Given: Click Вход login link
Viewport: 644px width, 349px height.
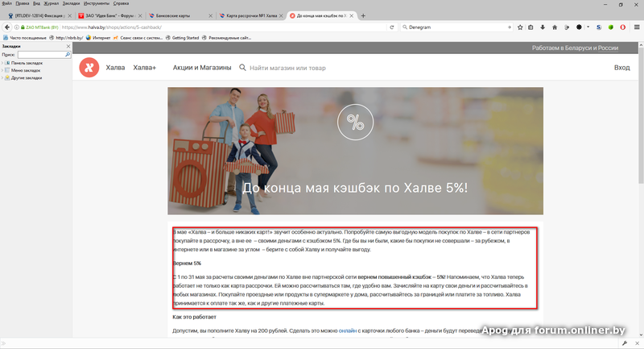Looking at the screenshot, I should (x=621, y=68).
